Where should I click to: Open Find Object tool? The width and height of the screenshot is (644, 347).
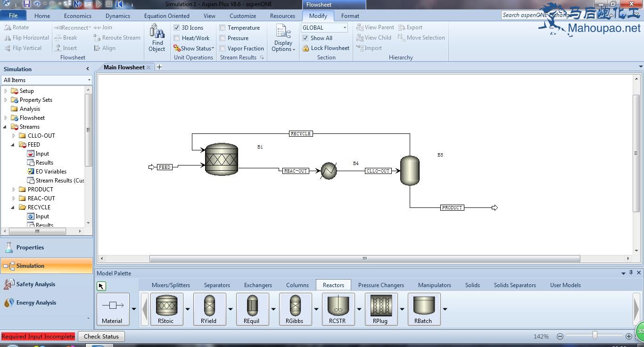click(157, 38)
